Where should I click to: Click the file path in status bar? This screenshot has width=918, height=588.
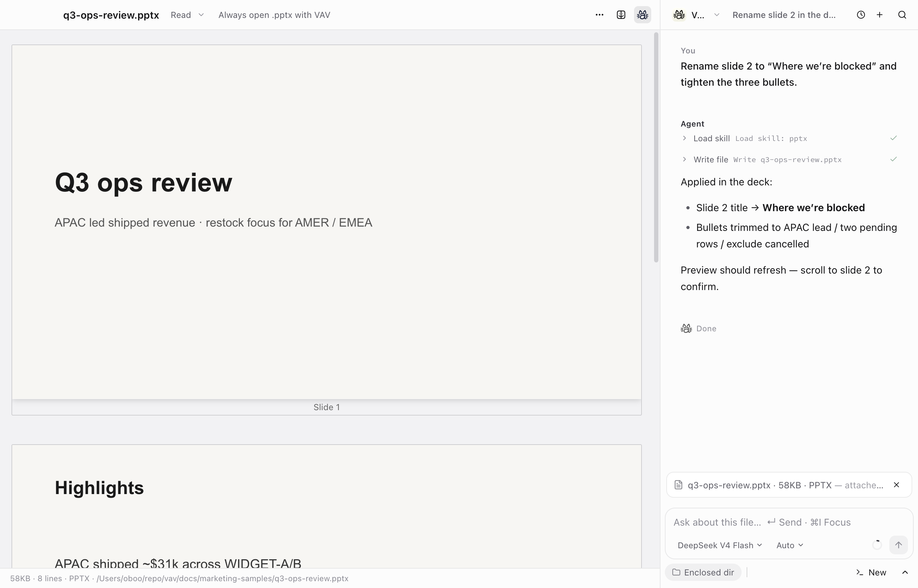pos(222,578)
